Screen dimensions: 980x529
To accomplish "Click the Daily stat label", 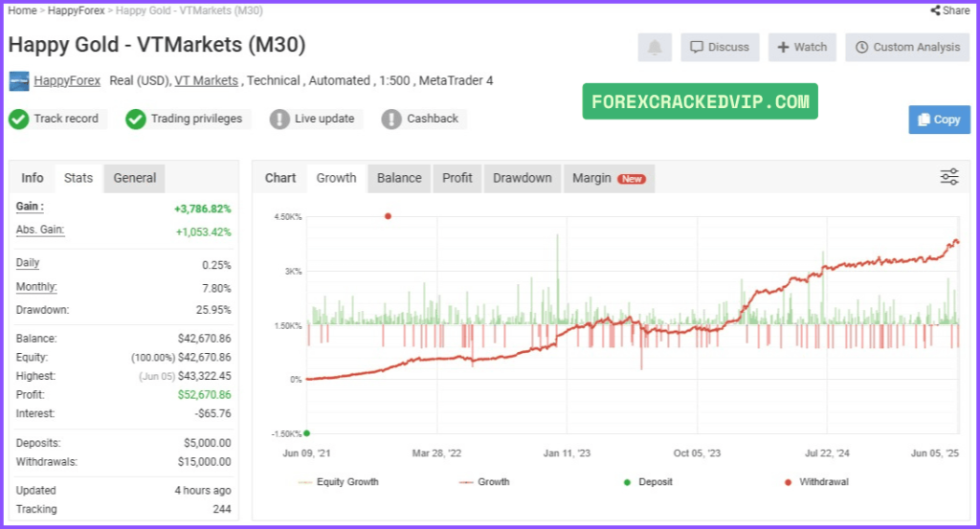I will click(28, 263).
